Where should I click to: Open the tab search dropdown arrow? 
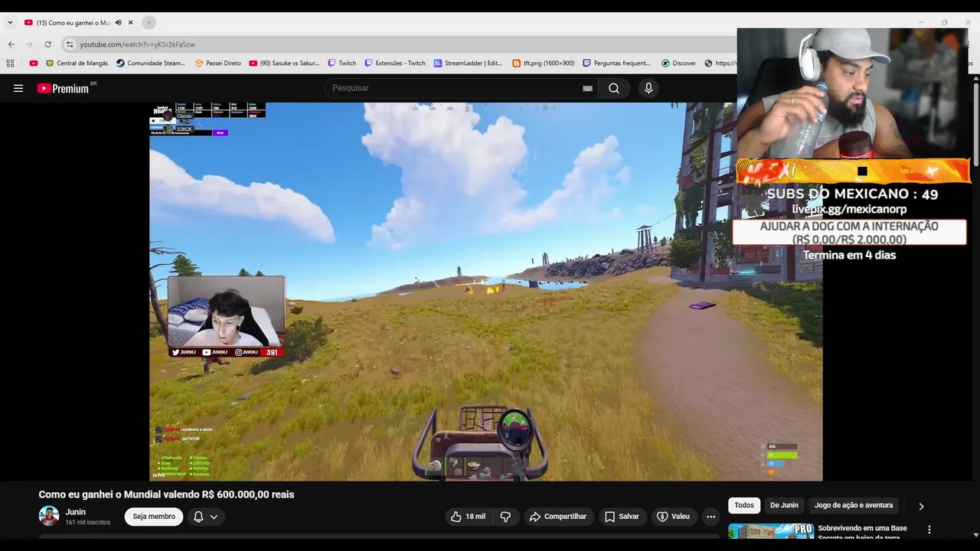coord(10,23)
